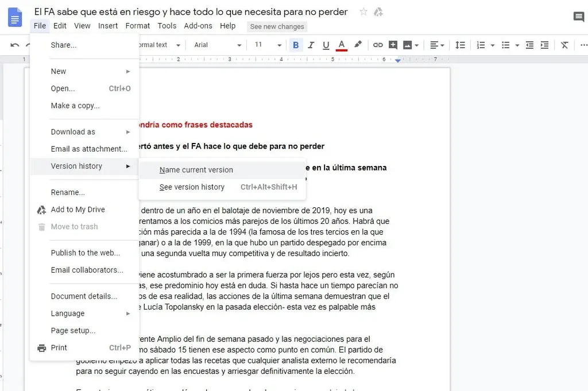The image size is (588, 391).
Task: Click Make a copy in File menu
Action: tap(75, 106)
